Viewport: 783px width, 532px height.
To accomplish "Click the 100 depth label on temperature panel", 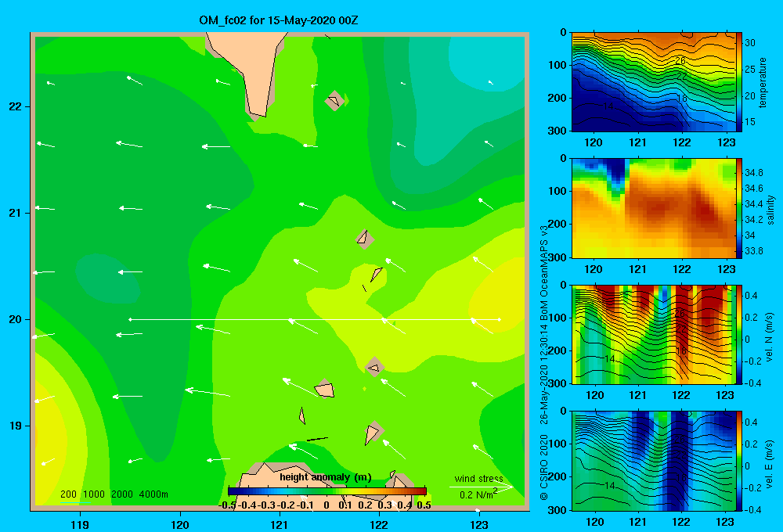I will pos(557,66).
